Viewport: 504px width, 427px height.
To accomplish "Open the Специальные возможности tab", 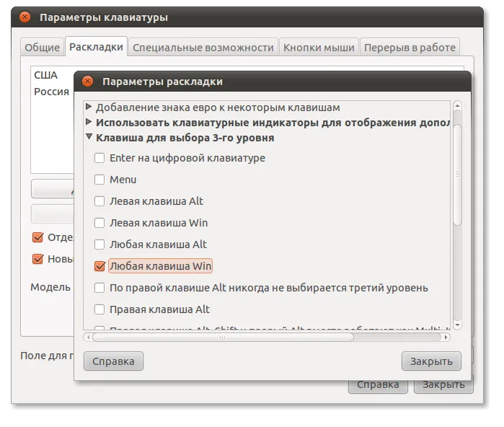I will point(203,48).
